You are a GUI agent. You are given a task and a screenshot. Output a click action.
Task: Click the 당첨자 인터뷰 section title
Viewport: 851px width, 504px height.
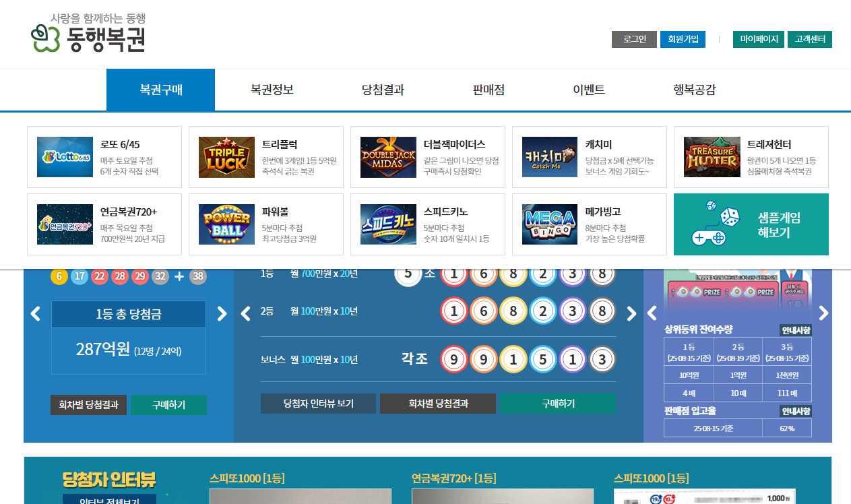[x=109, y=480]
